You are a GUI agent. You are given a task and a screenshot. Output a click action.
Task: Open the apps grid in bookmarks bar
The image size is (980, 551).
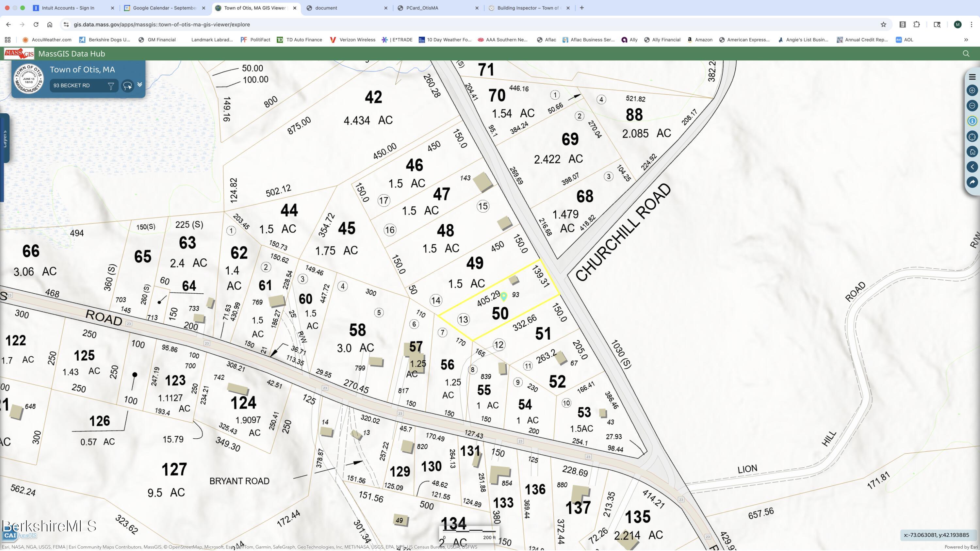[x=8, y=40]
